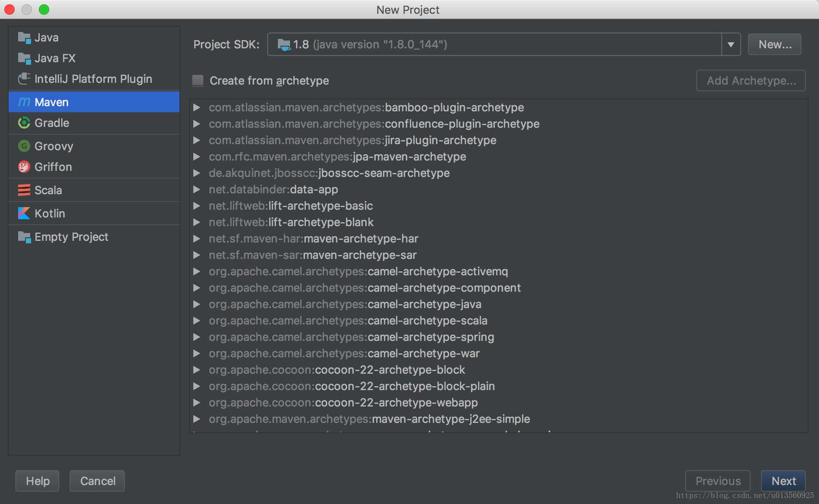Expand camel-archetype-java node
The height and width of the screenshot is (504, 819).
pos(197,304)
